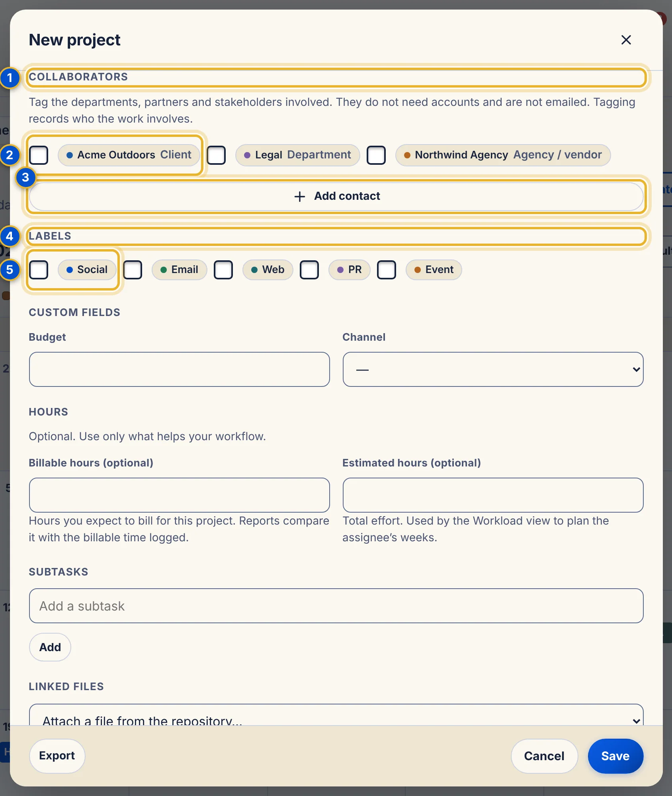Open the Attach a file from repository dropdown
Viewport: 672px width, 796px height.
coord(336,715)
